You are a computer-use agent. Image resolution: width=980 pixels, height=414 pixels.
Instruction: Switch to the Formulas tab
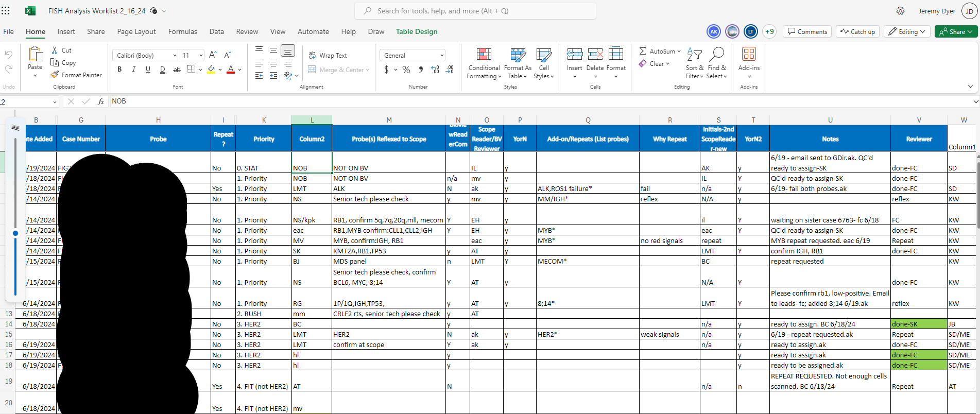[183, 31]
